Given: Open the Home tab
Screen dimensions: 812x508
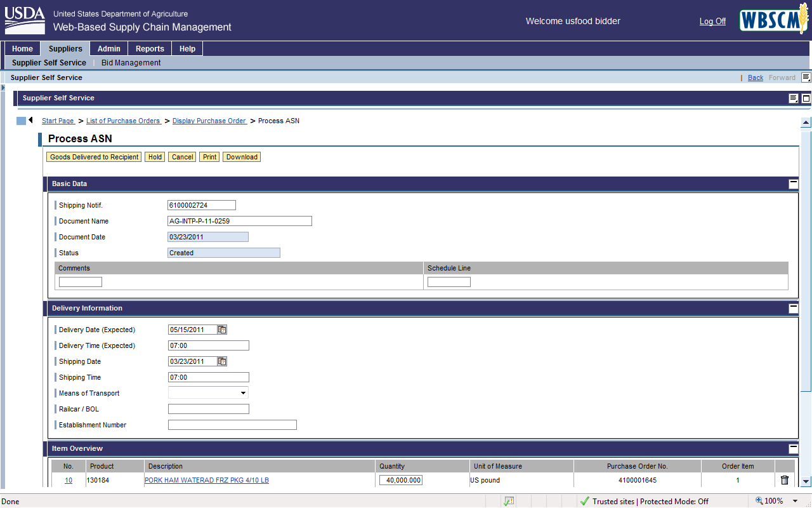Looking at the screenshot, I should (x=22, y=49).
